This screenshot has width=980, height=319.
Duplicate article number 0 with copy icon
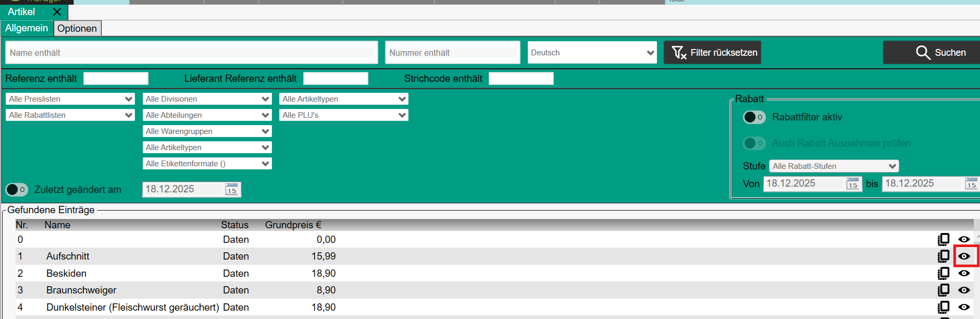point(943,239)
